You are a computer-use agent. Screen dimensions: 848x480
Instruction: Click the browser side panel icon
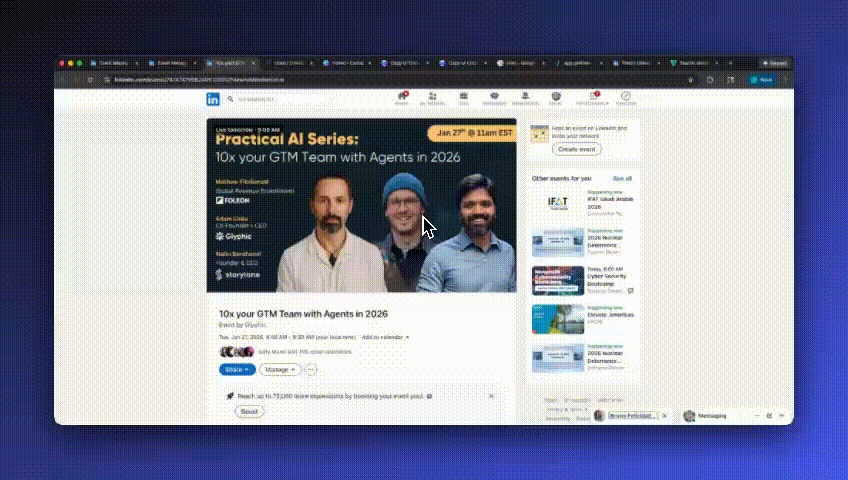pyautogui.click(x=731, y=79)
